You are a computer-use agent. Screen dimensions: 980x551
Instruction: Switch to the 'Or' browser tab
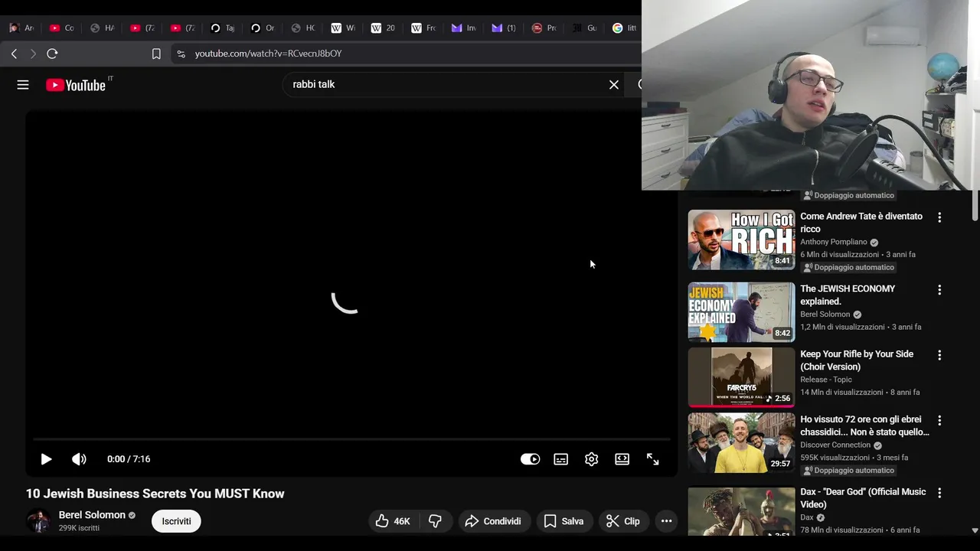(263, 28)
